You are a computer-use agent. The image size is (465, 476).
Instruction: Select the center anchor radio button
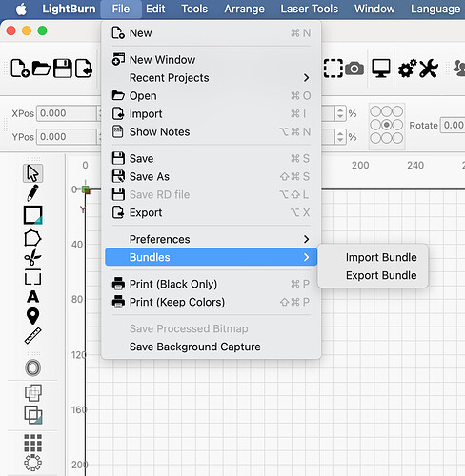(x=386, y=125)
